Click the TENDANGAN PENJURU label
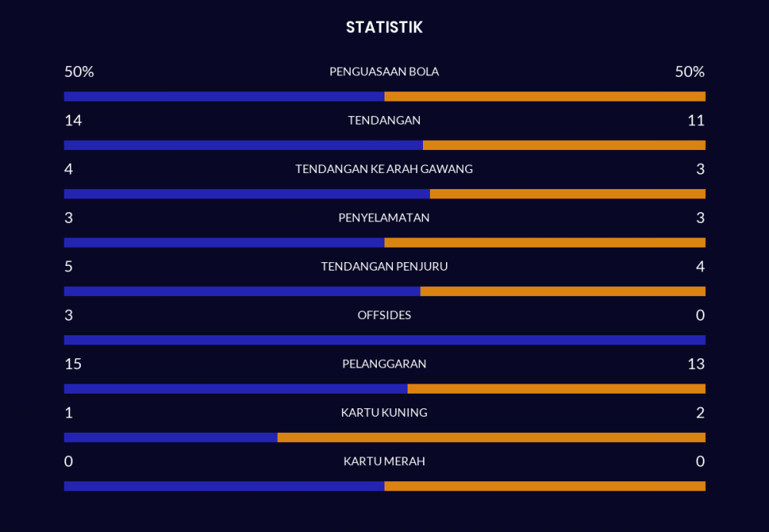 coord(384,267)
